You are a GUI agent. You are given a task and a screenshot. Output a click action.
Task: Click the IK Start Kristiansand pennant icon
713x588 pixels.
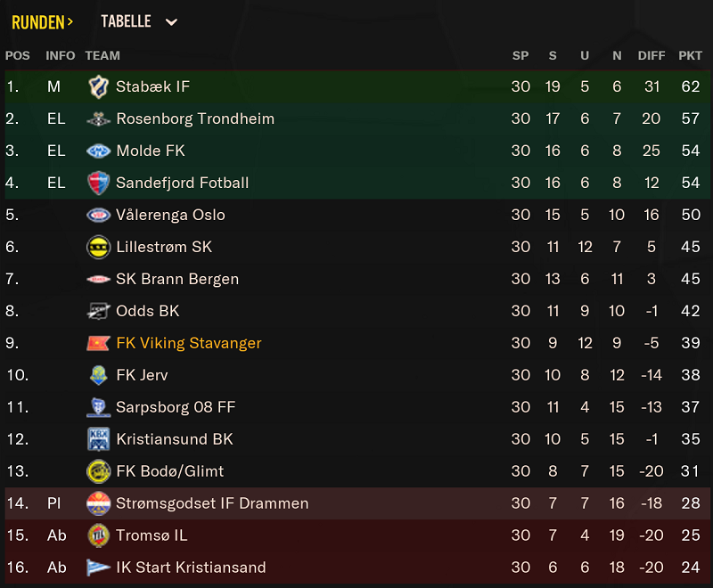pyautogui.click(x=98, y=568)
